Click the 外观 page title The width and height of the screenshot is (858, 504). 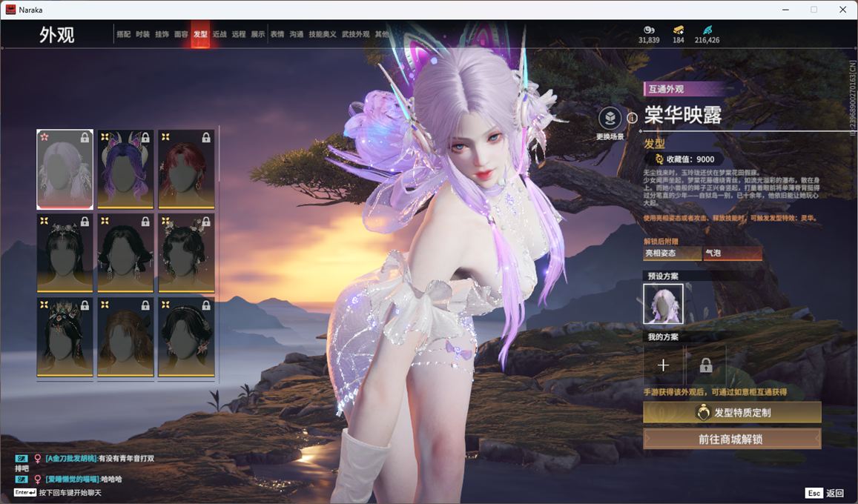[x=56, y=35]
